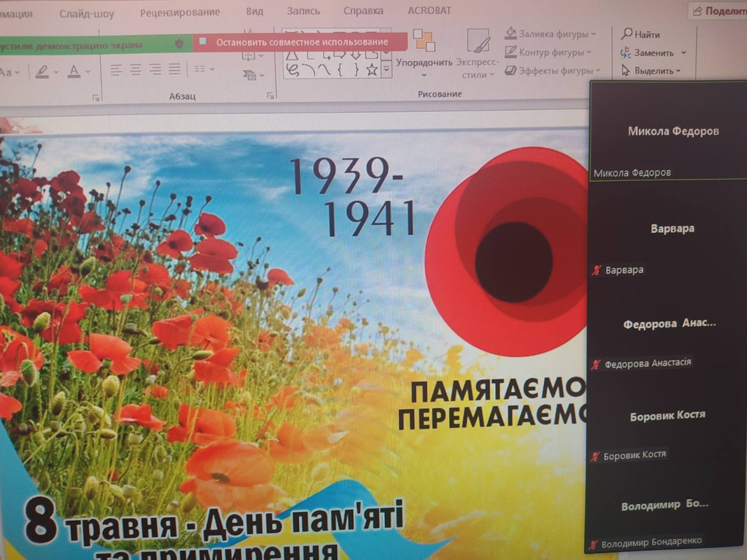This screenshot has width=747, height=560.
Task: Open the Выделить select menu
Action: click(x=651, y=71)
